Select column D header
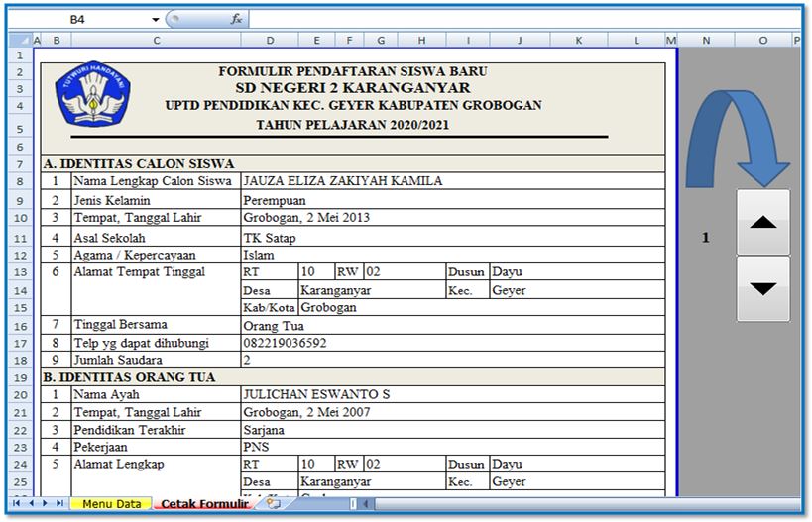The height and width of the screenshot is (522, 812). 270,41
